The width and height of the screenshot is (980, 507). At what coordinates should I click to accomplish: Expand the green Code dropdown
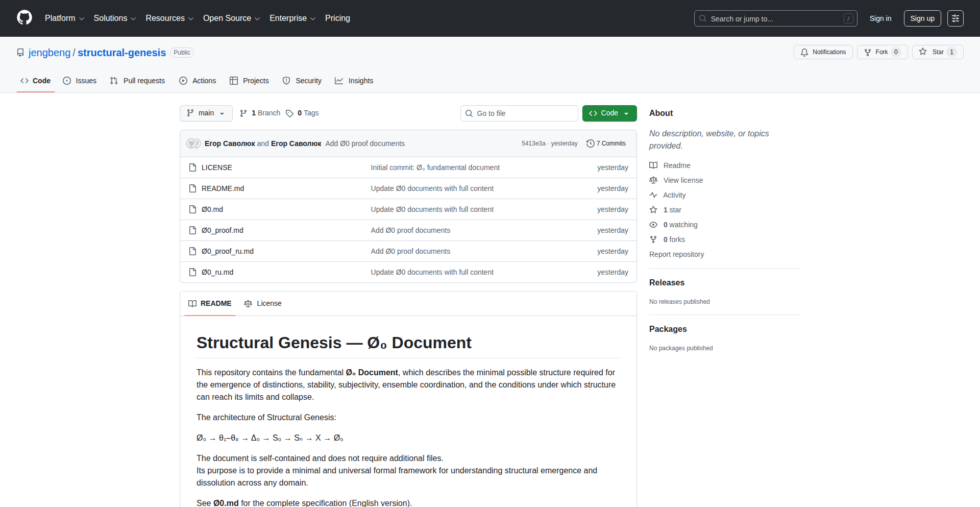609,113
